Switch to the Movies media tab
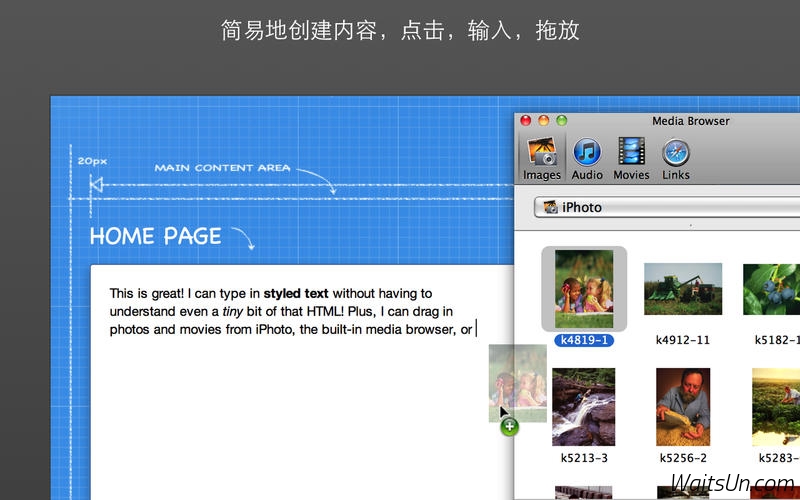 point(631,158)
